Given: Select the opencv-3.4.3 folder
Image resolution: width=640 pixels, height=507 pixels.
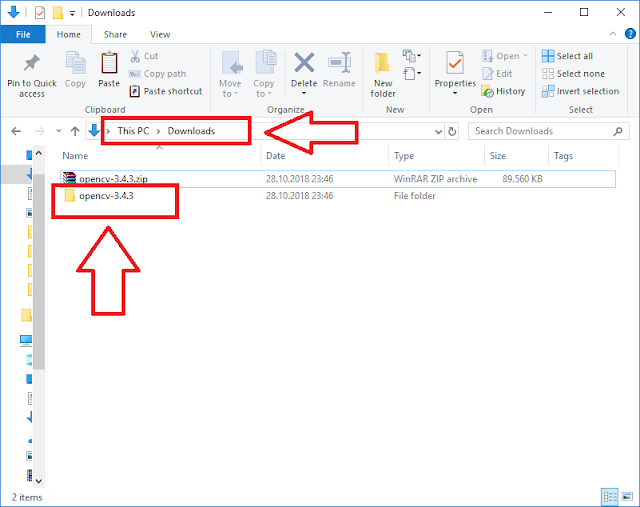Looking at the screenshot, I should 106,196.
